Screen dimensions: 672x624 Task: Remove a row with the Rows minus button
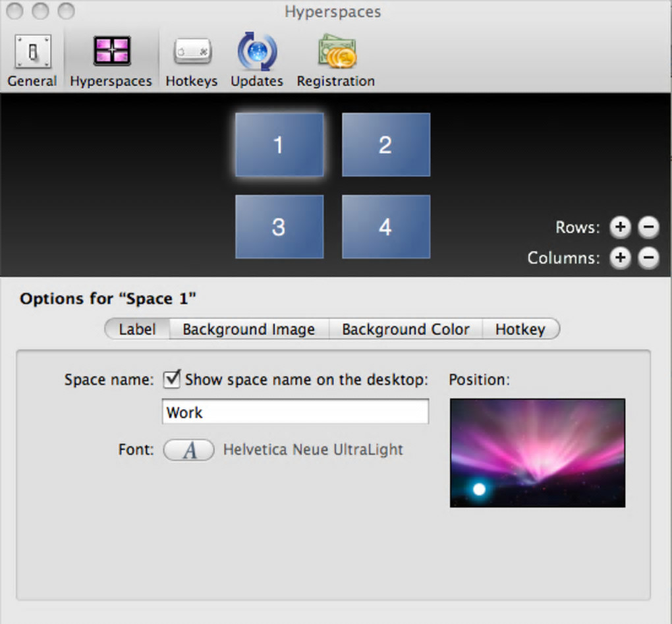[648, 227]
